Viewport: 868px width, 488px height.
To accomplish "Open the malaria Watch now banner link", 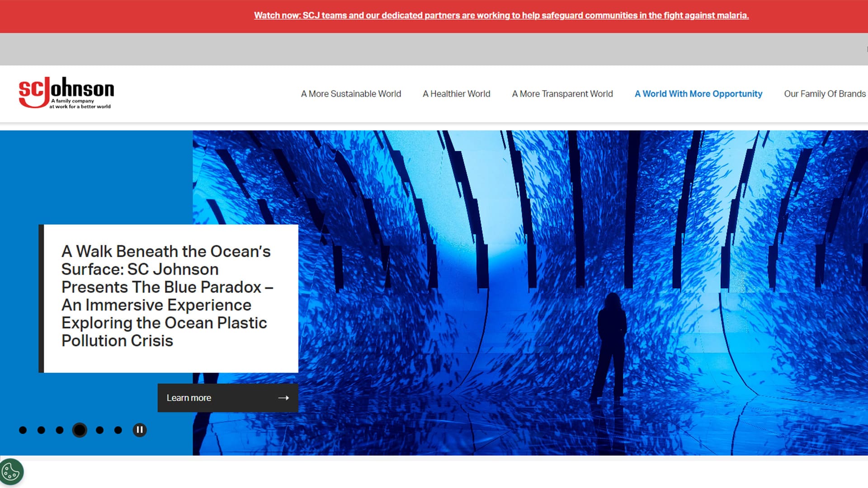I will (x=501, y=15).
